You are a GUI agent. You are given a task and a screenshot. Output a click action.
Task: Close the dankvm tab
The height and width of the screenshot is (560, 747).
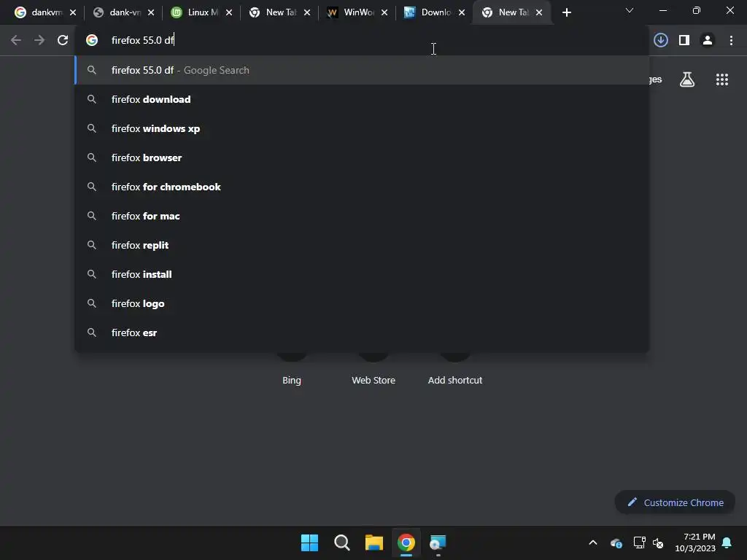click(x=73, y=13)
